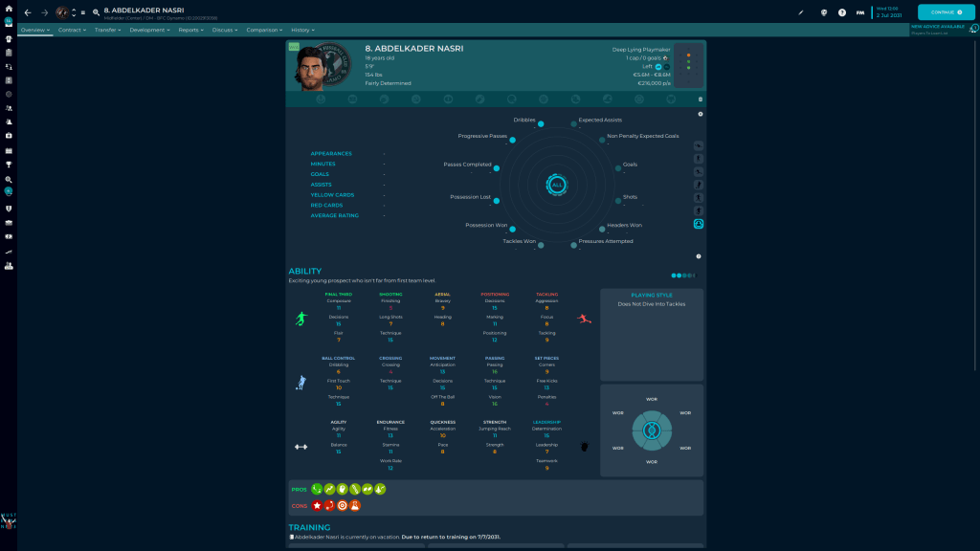
Task: Switch to the History tab
Action: (x=302, y=30)
